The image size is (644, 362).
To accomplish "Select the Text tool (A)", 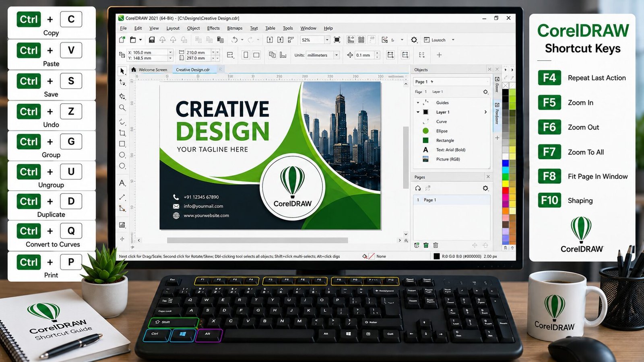I will pyautogui.click(x=122, y=183).
